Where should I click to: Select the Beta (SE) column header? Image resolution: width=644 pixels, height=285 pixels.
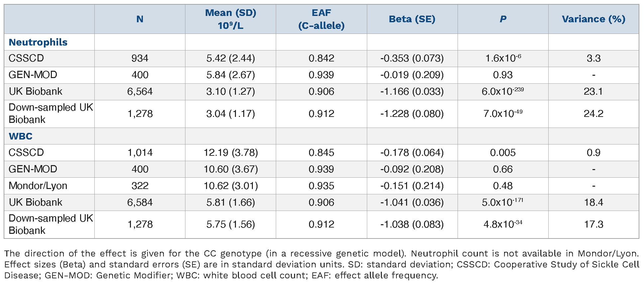click(x=412, y=19)
